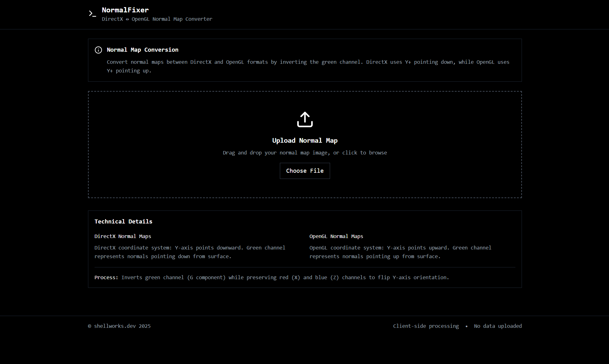Viewport: 609px width, 364px height.
Task: Click the Normal Map Conversion heading
Action: (143, 50)
